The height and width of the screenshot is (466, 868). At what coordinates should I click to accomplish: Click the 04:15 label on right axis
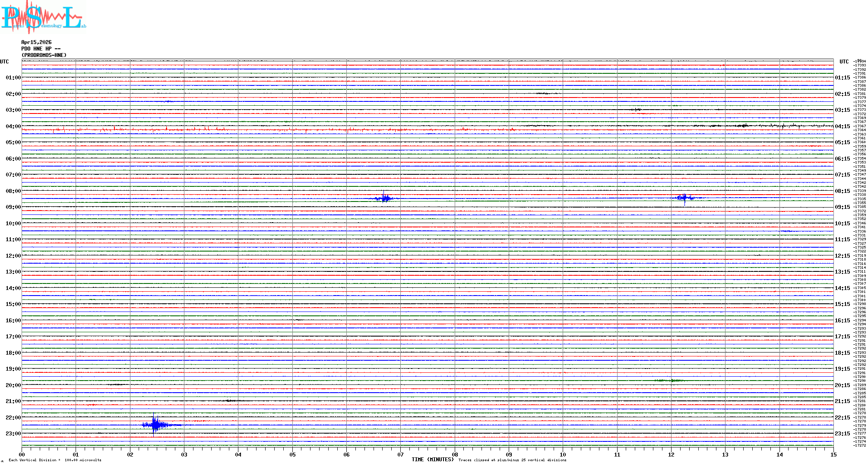click(842, 126)
